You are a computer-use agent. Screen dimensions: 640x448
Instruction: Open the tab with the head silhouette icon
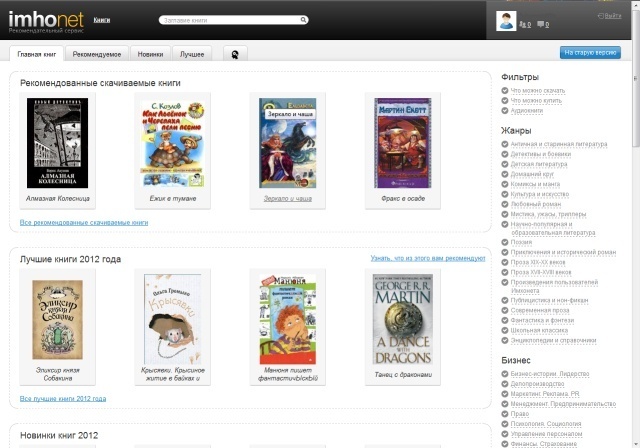(235, 54)
